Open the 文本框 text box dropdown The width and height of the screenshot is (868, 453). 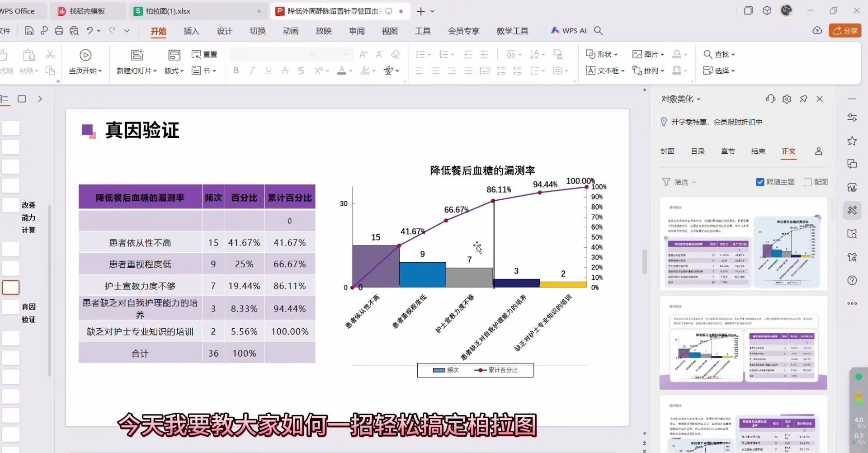click(605, 71)
